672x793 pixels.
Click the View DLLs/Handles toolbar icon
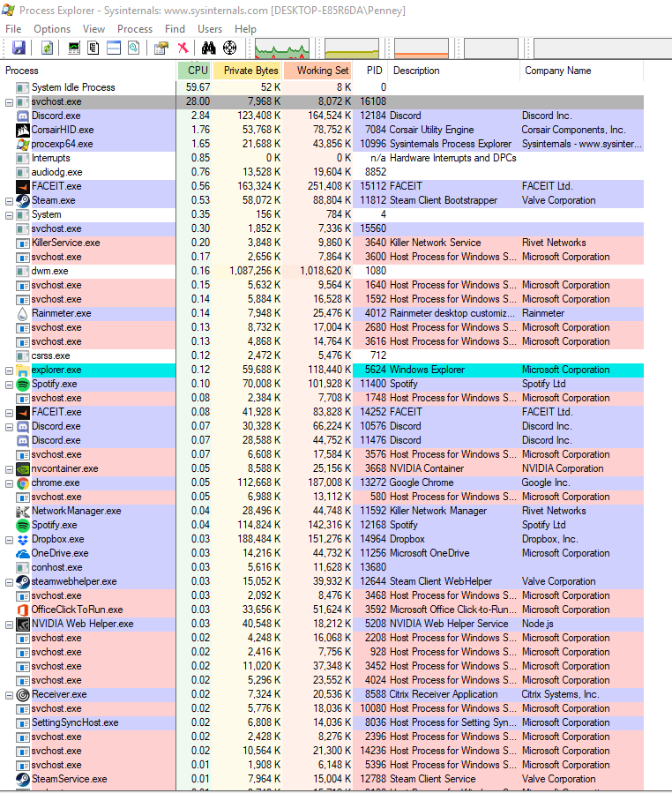(133, 48)
